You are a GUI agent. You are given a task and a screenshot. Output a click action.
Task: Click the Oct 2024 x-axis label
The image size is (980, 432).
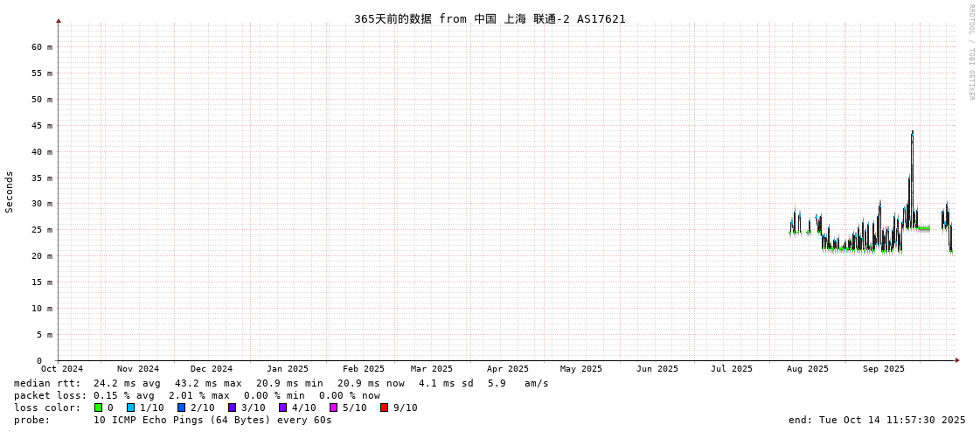62,369
